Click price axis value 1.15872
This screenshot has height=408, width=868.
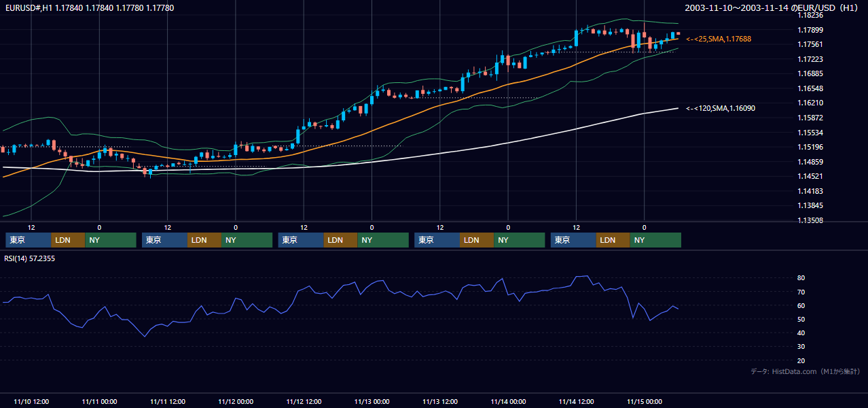point(810,118)
